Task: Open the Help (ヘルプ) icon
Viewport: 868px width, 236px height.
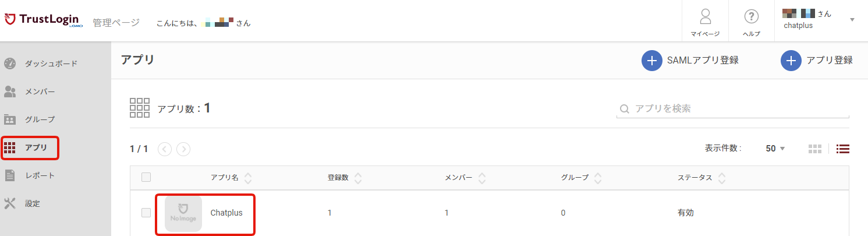Action: (751, 16)
